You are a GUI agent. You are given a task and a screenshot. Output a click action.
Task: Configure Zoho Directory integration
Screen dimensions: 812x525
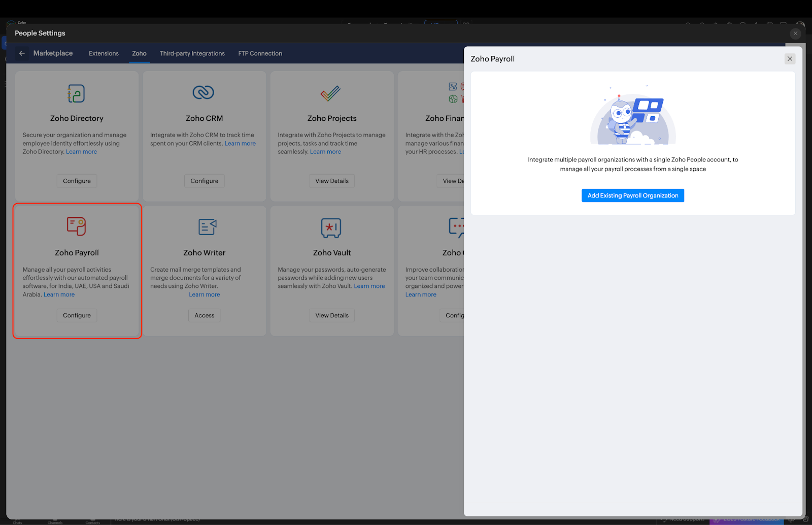(x=77, y=181)
